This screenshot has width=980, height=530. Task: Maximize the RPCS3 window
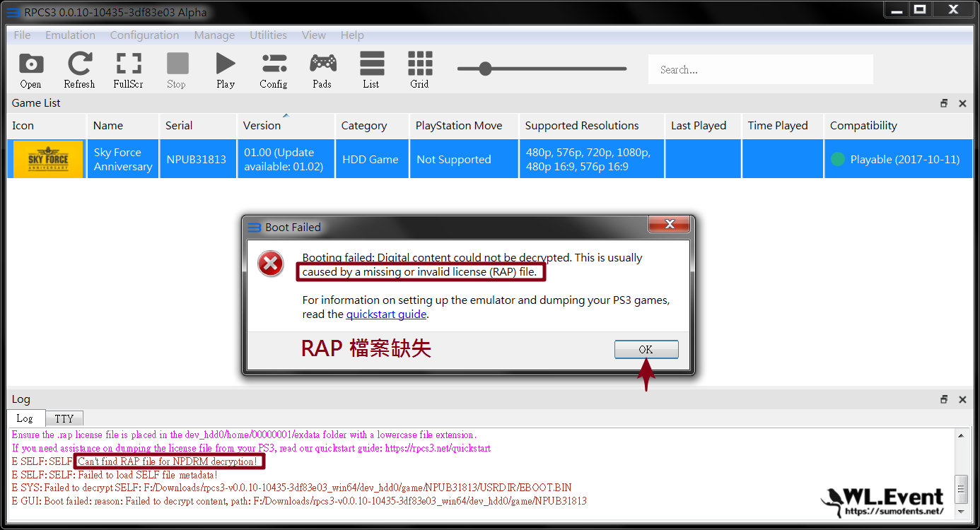pos(920,9)
